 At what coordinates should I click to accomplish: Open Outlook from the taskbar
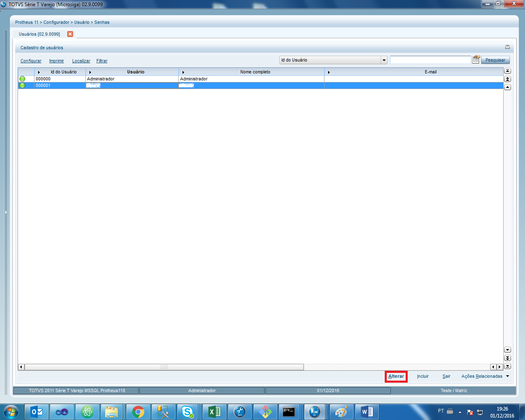[x=37, y=412]
